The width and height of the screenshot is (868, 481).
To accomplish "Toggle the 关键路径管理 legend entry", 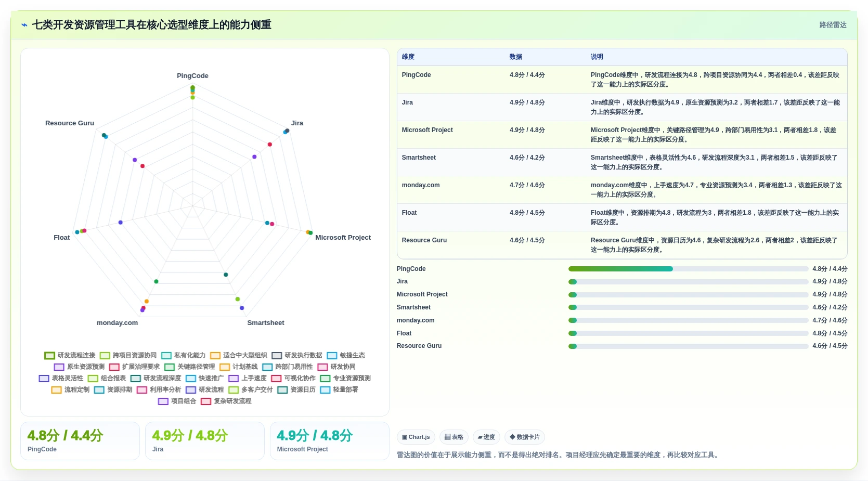I will pyautogui.click(x=189, y=367).
